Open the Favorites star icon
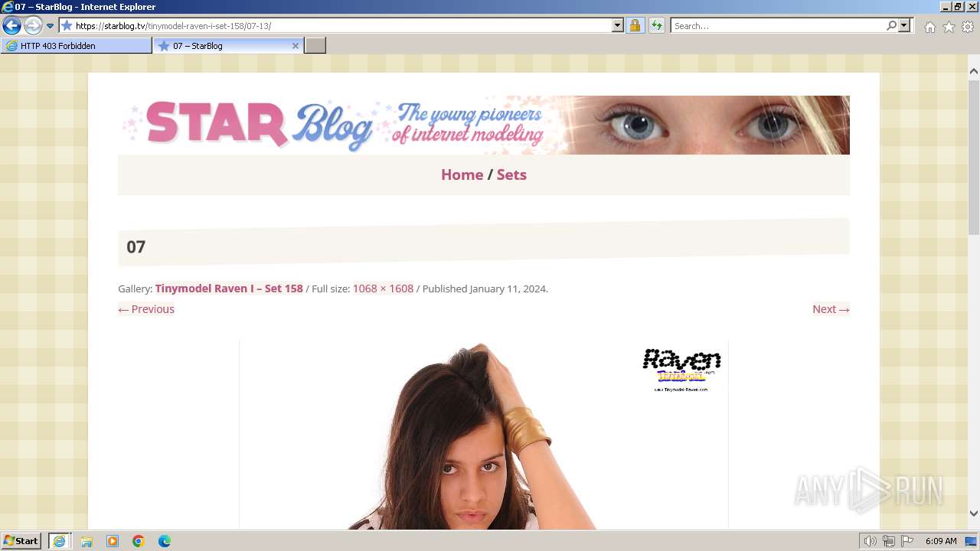 (949, 27)
